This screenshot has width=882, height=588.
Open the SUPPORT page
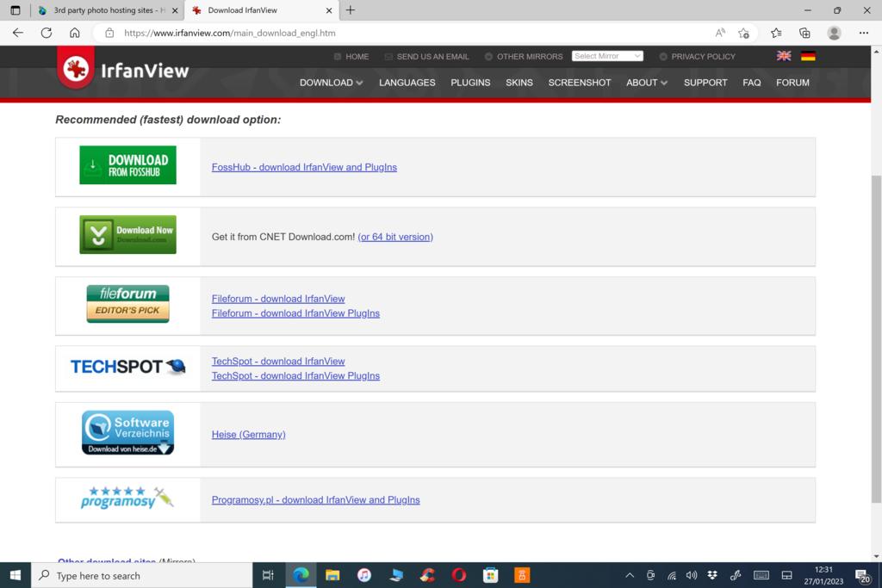[705, 83]
